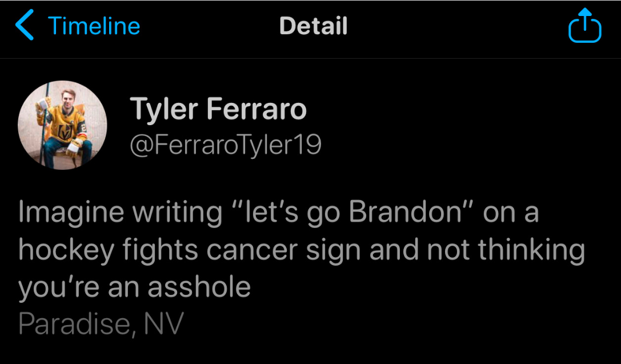Click the Paradise, NV location tag

pyautogui.click(x=101, y=325)
